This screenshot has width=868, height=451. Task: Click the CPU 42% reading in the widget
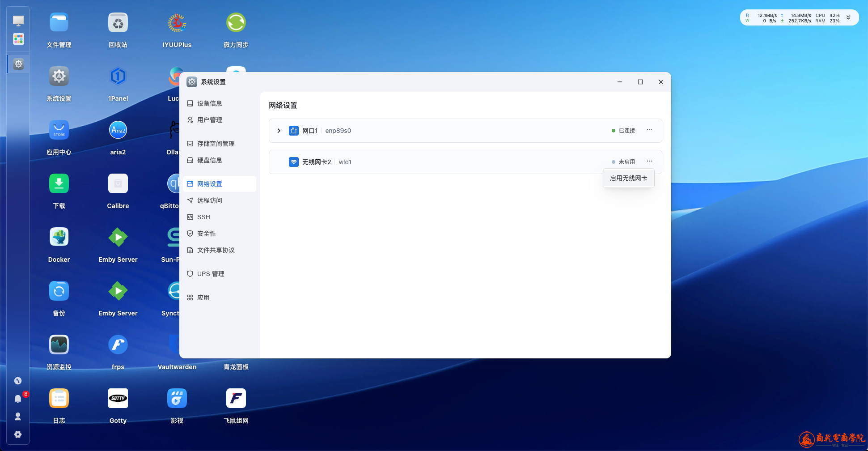coord(828,15)
